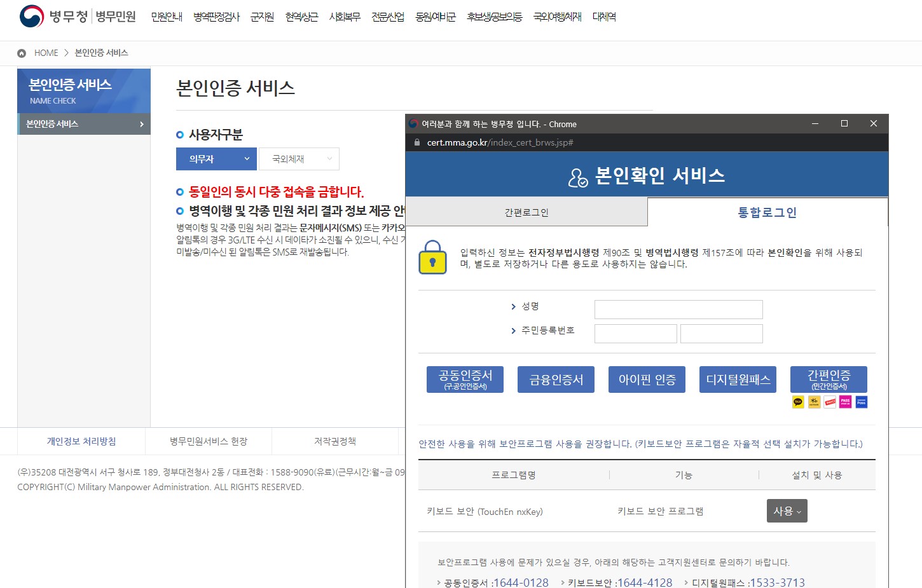
Task: Click the yellow padlock security icon
Action: [x=432, y=257]
